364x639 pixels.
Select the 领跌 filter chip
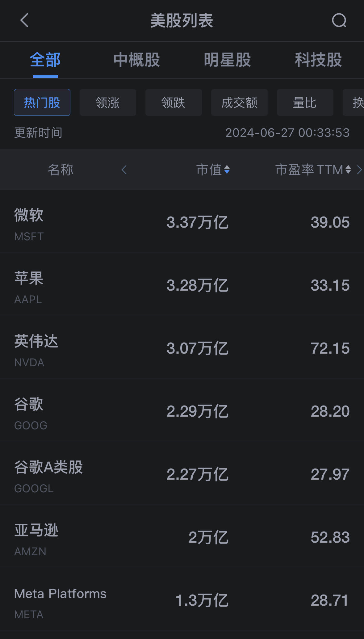[x=174, y=103]
